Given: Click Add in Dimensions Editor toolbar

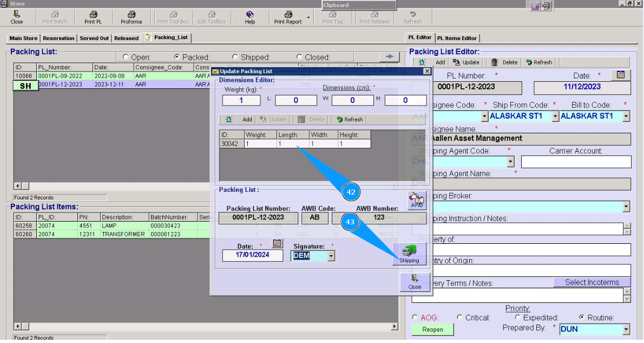Looking at the screenshot, I should click(x=239, y=119).
